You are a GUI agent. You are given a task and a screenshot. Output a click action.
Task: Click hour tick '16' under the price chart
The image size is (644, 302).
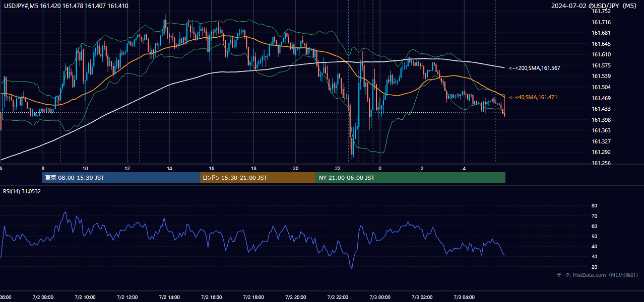pyautogui.click(x=212, y=168)
